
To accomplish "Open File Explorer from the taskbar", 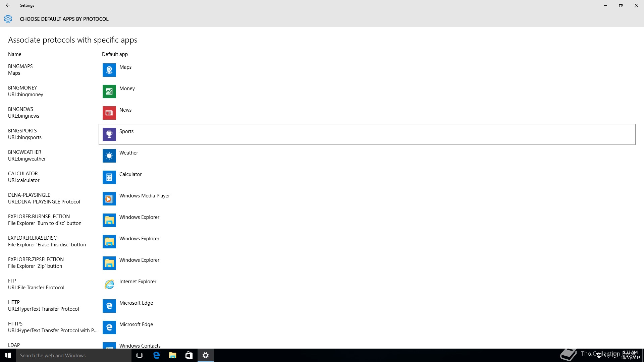I will click(172, 355).
